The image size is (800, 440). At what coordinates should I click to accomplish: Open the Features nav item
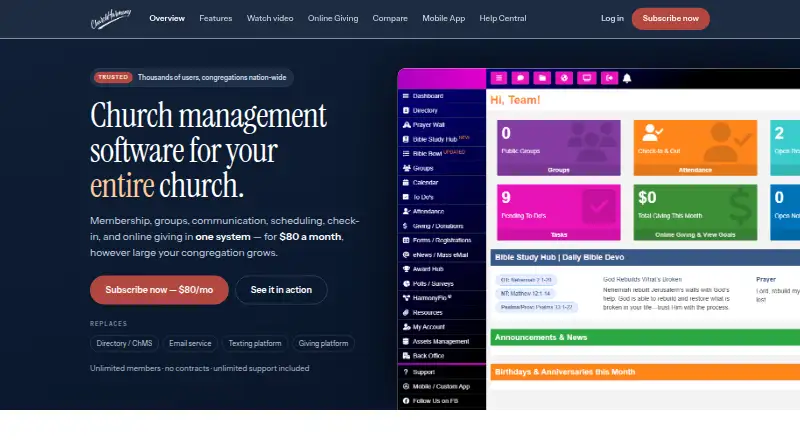(215, 18)
